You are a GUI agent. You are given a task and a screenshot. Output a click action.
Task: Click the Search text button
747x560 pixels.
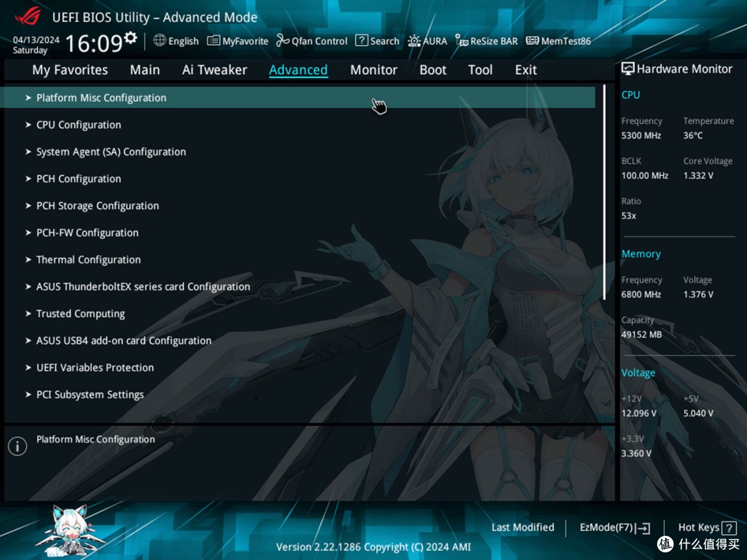click(385, 41)
